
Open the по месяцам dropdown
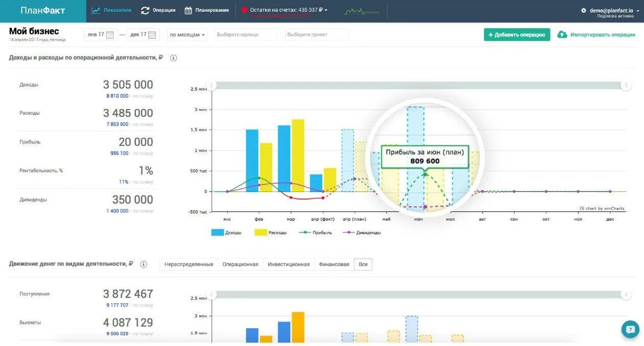click(187, 34)
